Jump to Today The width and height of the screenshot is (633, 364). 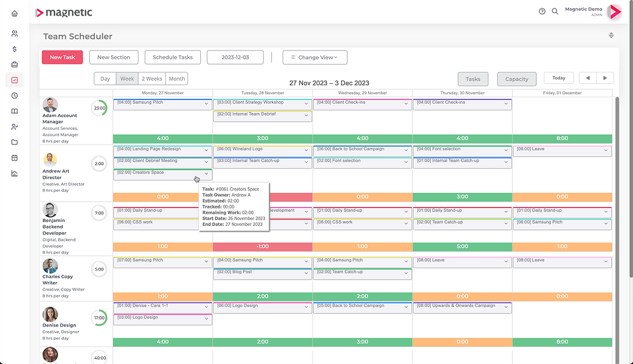[x=559, y=78]
